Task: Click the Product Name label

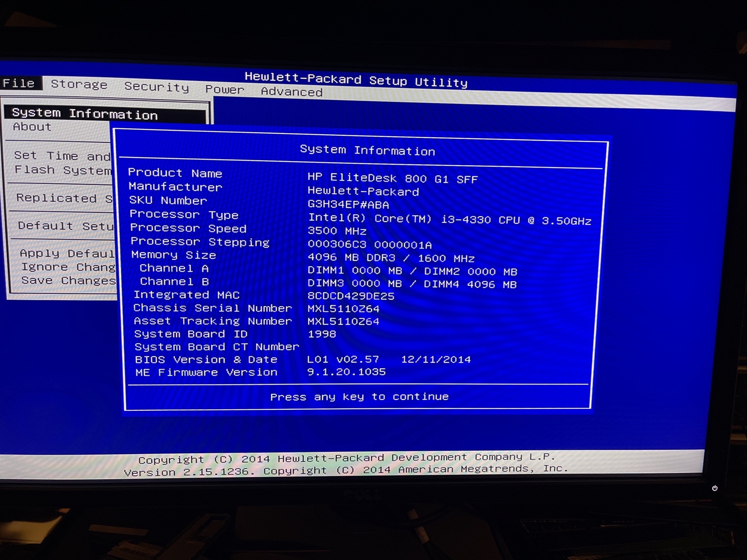Action: click(175, 173)
